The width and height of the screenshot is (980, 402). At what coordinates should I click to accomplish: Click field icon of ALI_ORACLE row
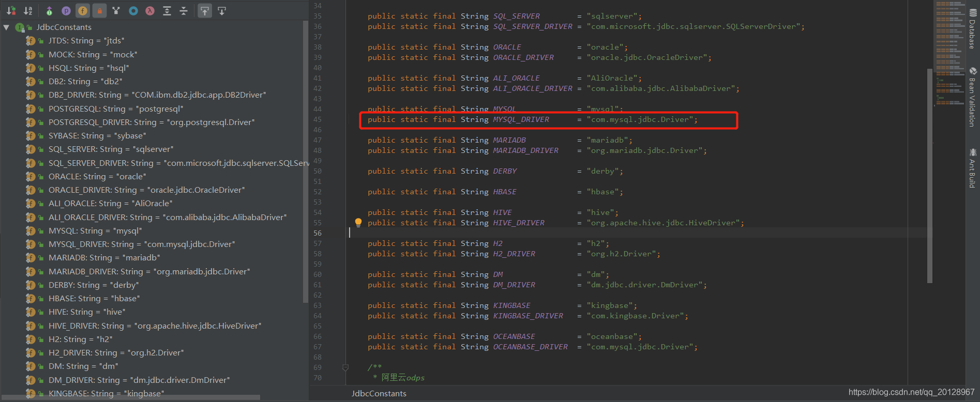coord(31,204)
